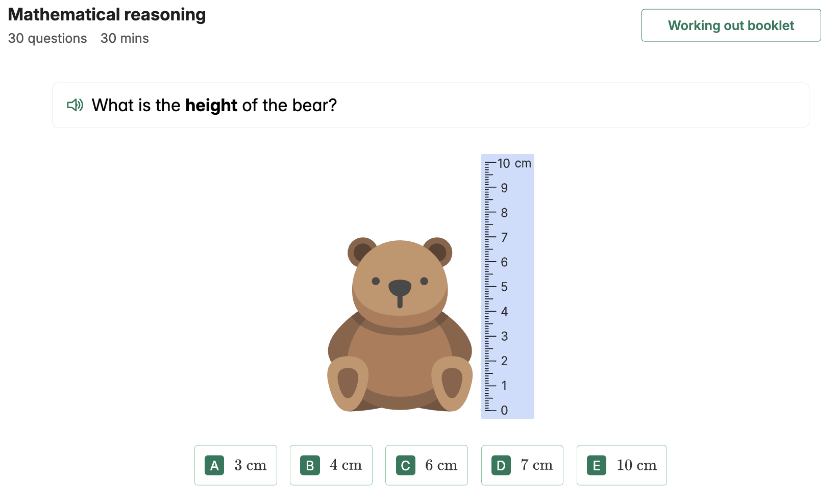Click the green A letter badge
This screenshot has width=839, height=504.
[x=214, y=465]
